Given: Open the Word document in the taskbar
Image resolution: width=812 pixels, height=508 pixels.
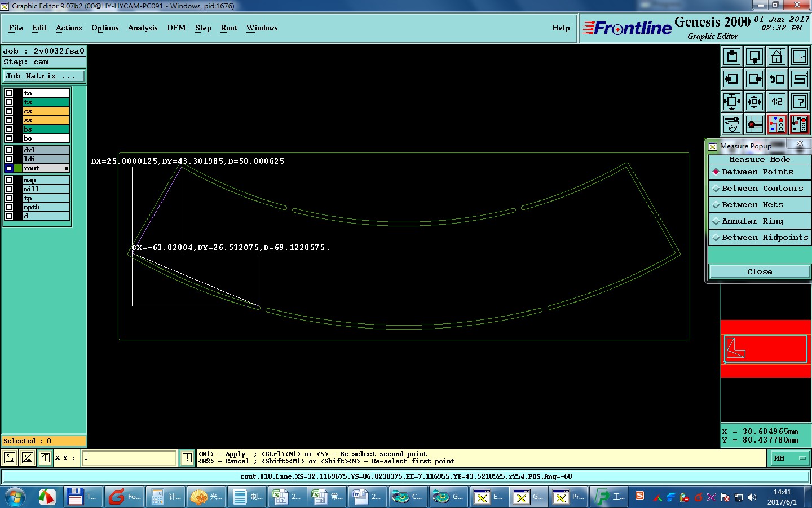Looking at the screenshot, I should (368, 497).
